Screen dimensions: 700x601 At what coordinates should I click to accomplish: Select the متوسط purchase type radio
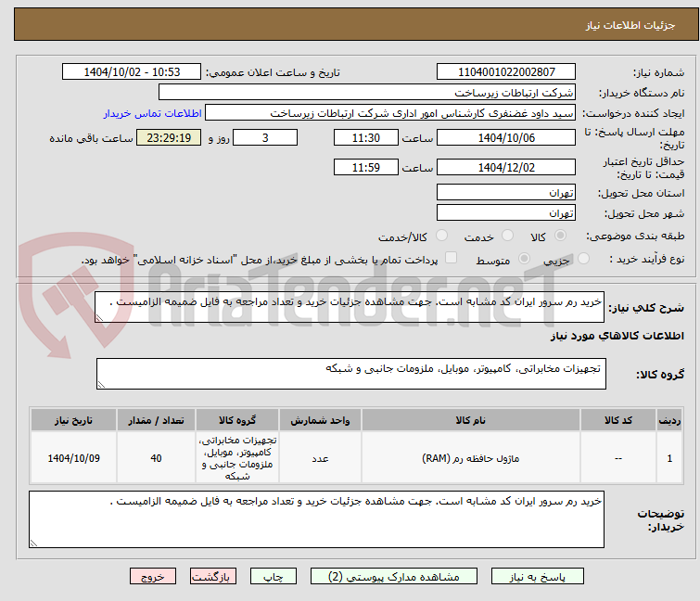524,259
